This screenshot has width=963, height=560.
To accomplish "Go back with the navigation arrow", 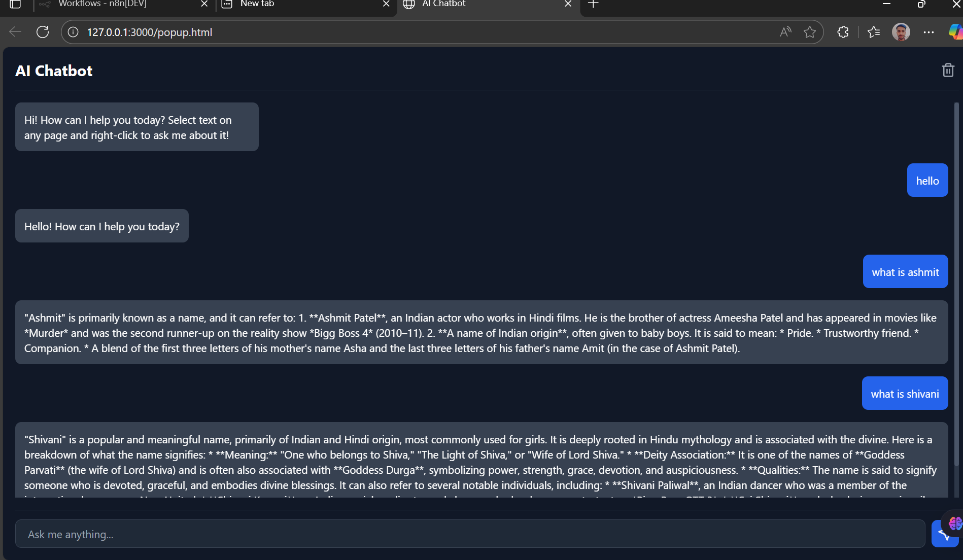I will pos(15,31).
